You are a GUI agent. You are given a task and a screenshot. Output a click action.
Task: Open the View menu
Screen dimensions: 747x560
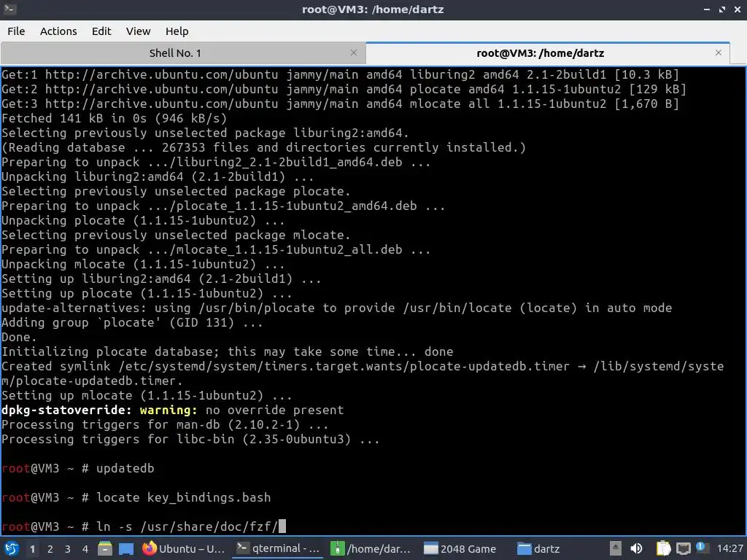click(x=138, y=31)
